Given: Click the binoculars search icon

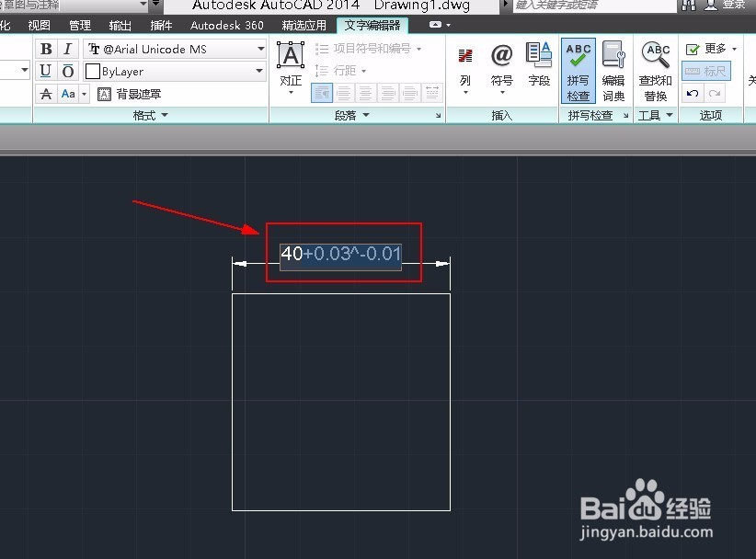Looking at the screenshot, I should (689, 6).
